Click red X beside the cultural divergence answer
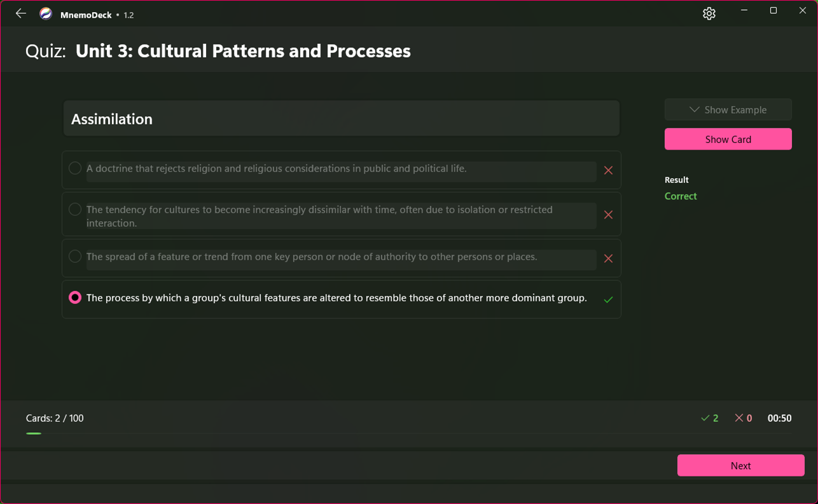 point(608,215)
